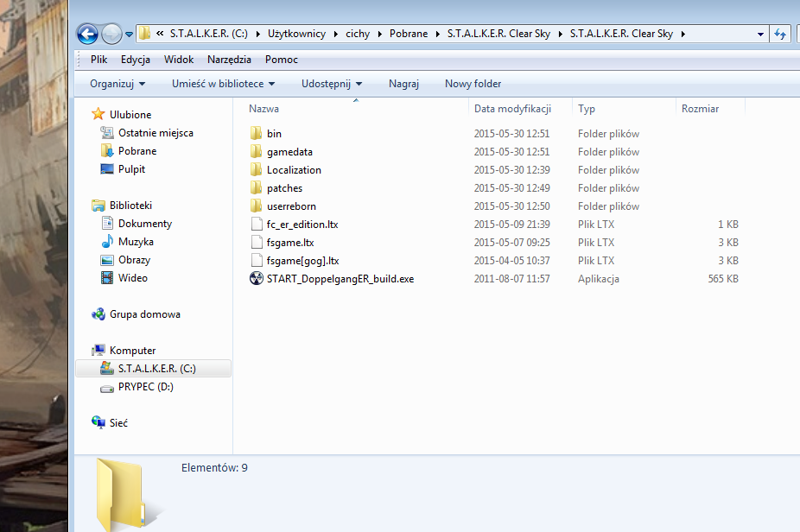
Task: Select the bin folder icon
Action: 256,133
